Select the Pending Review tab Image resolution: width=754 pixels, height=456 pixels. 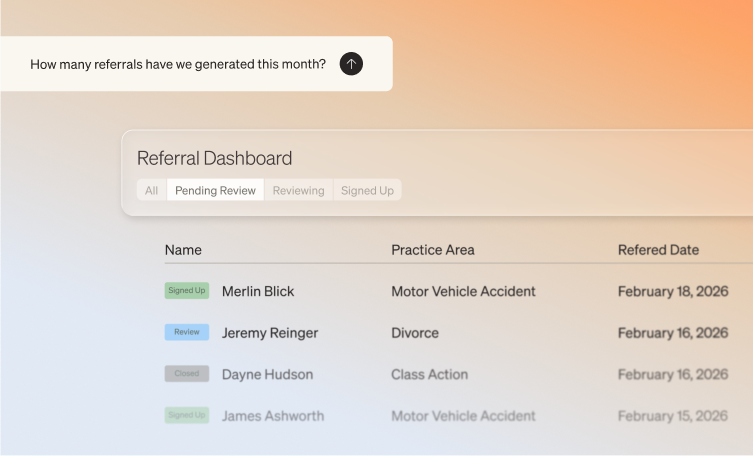pyautogui.click(x=215, y=190)
